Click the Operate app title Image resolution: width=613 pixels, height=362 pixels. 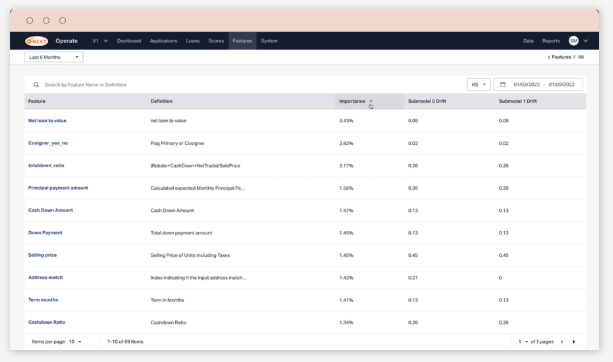click(x=66, y=41)
